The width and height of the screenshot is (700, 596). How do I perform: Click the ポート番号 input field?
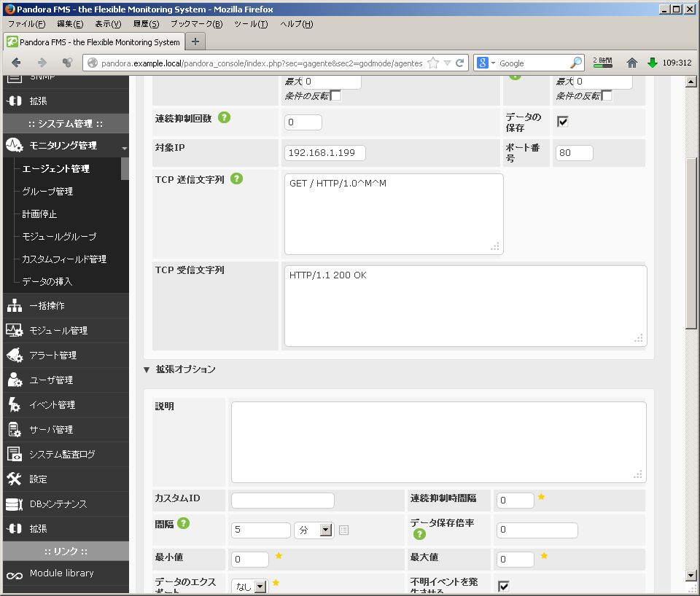574,152
